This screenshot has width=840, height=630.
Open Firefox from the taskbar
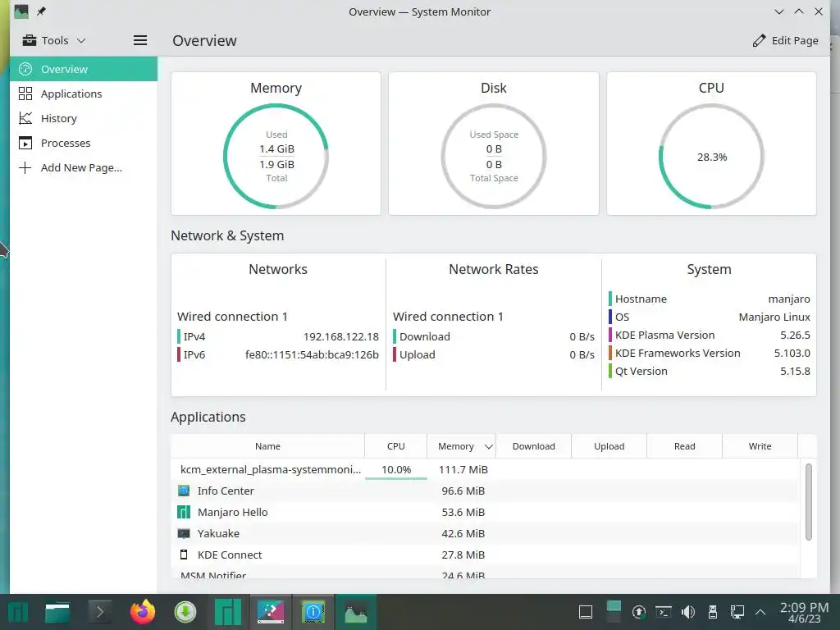[142, 612]
